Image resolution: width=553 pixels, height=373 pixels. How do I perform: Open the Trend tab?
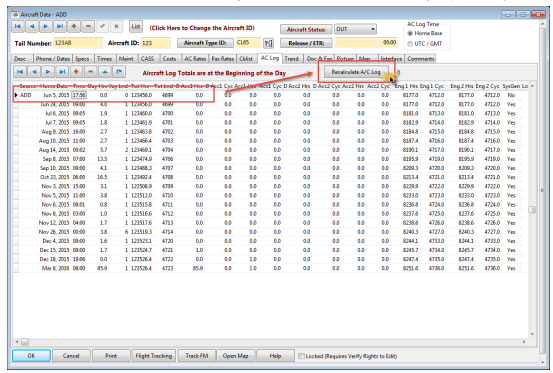(292, 59)
